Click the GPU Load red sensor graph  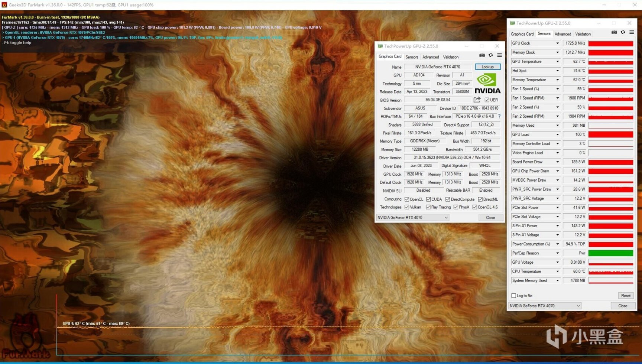click(x=611, y=134)
